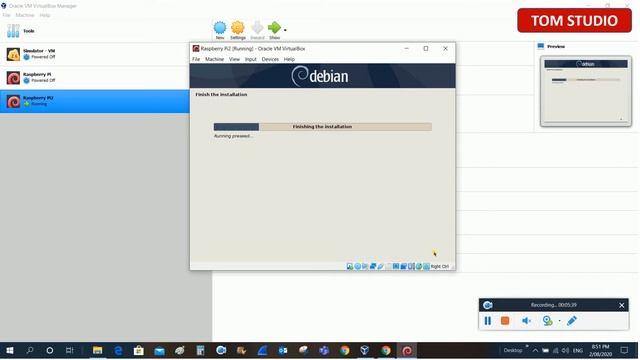
Task: Click the optical disk status icon
Action: click(x=358, y=267)
